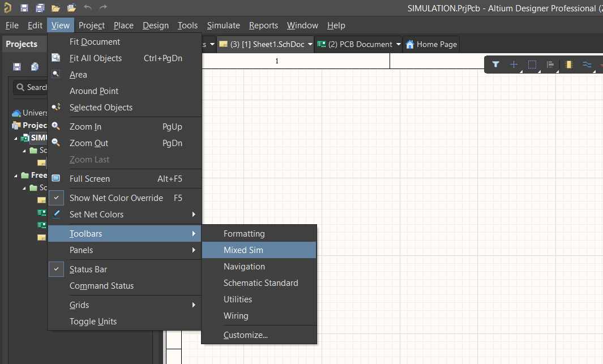Open Customize... toolbar dialog
603x364 pixels.
[259, 335]
